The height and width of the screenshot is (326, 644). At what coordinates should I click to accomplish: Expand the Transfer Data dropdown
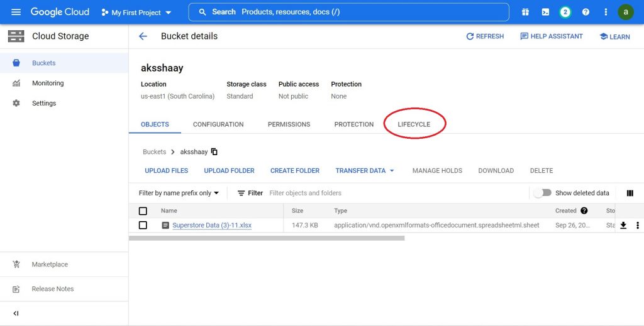(365, 171)
